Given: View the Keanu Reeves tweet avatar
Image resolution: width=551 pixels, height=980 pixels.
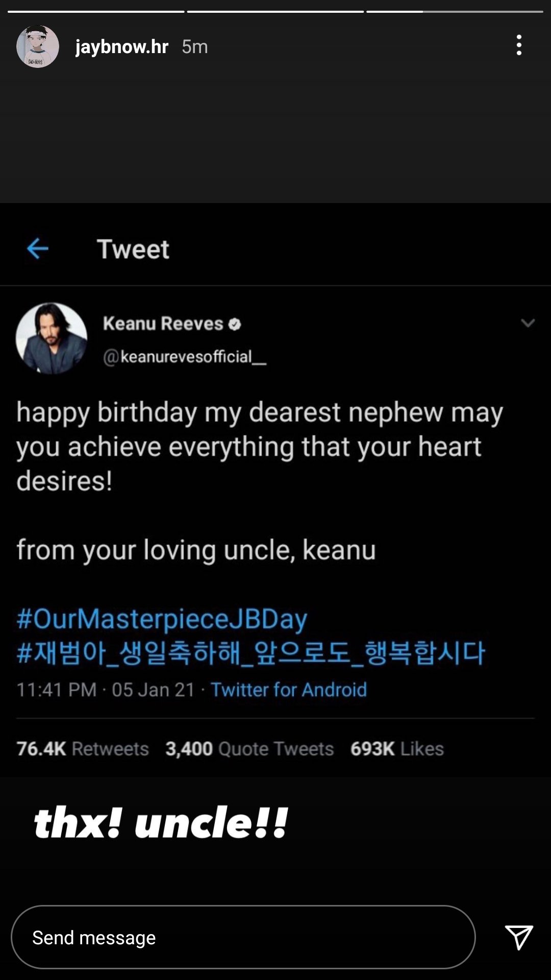Looking at the screenshot, I should point(52,338).
